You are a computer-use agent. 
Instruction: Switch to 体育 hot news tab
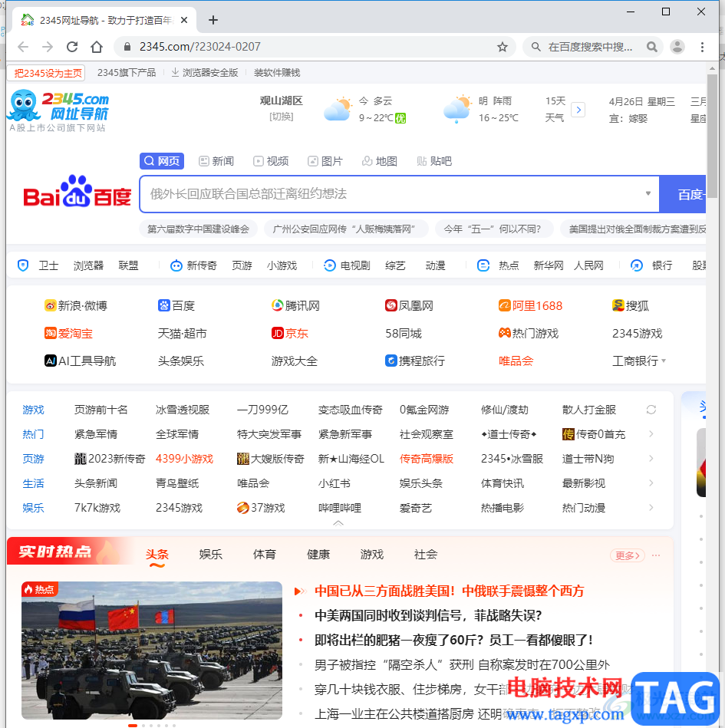click(x=264, y=555)
